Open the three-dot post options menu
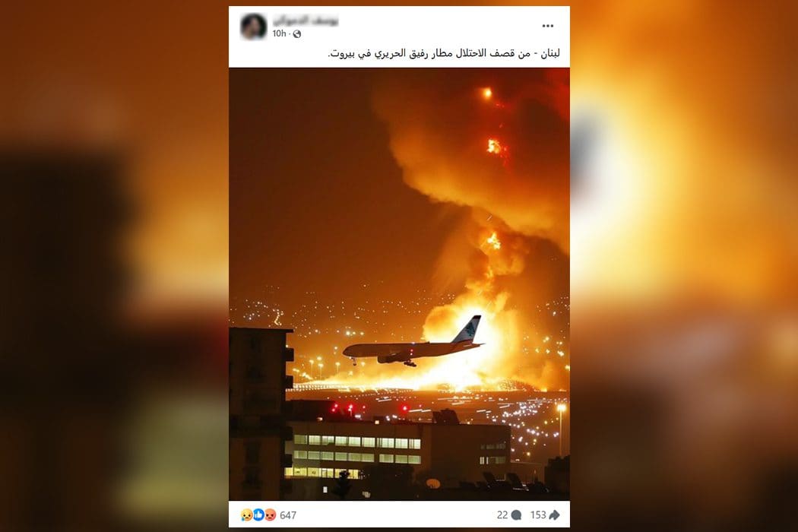This screenshot has width=798, height=532. (x=548, y=26)
